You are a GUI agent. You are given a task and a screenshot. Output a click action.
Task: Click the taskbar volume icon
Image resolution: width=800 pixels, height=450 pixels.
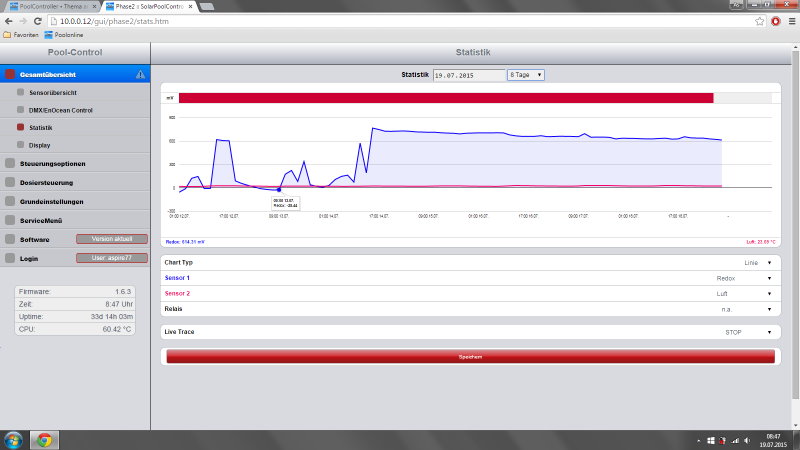pos(747,440)
